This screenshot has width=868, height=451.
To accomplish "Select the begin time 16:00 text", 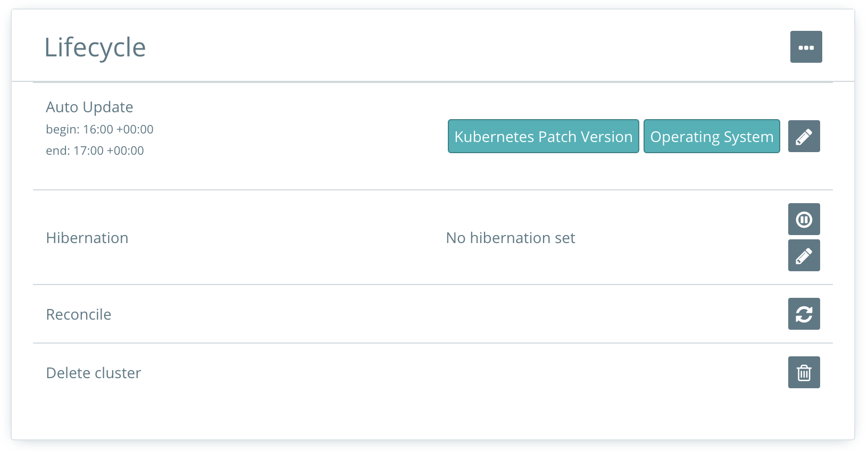I will click(99, 129).
